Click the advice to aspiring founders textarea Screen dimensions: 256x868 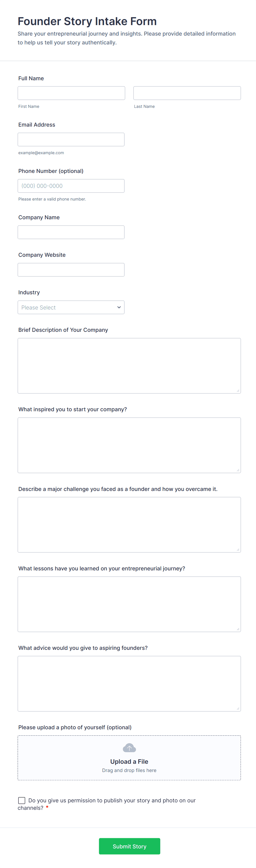click(129, 684)
